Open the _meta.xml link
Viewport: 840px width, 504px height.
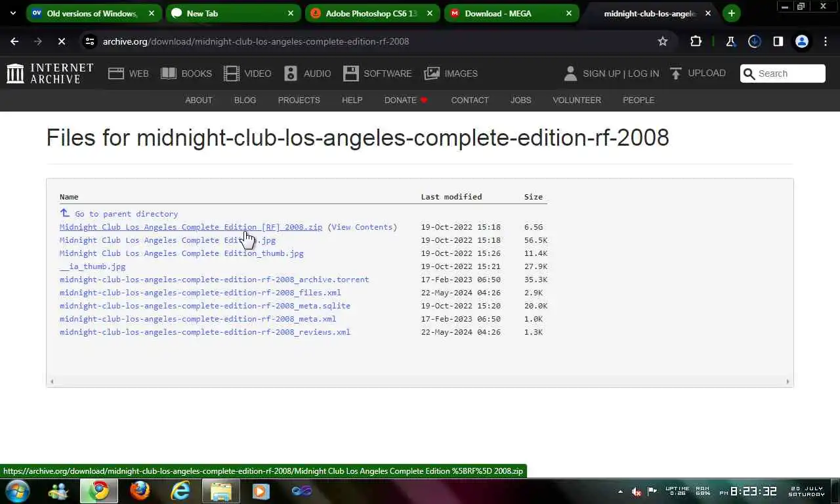point(198,319)
